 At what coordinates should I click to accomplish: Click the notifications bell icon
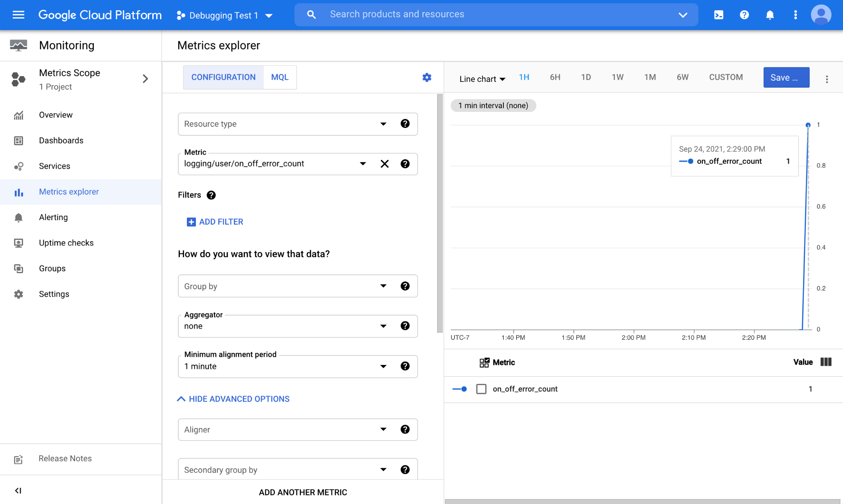click(770, 15)
